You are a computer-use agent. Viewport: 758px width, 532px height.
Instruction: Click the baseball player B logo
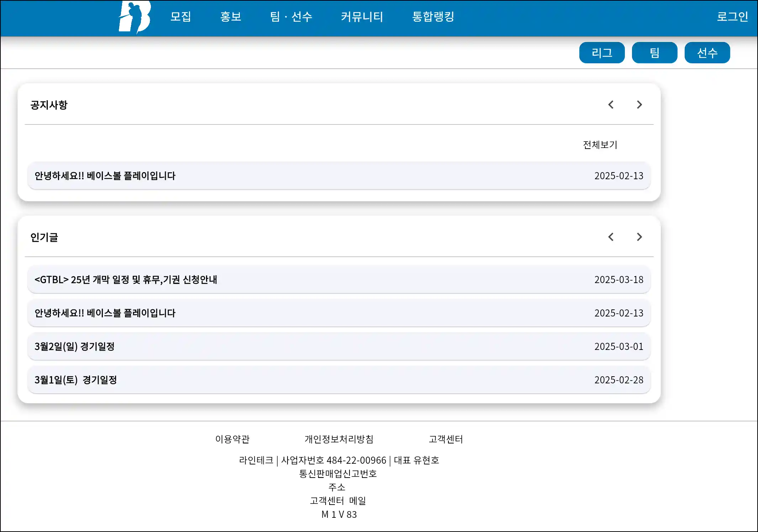point(135,17)
